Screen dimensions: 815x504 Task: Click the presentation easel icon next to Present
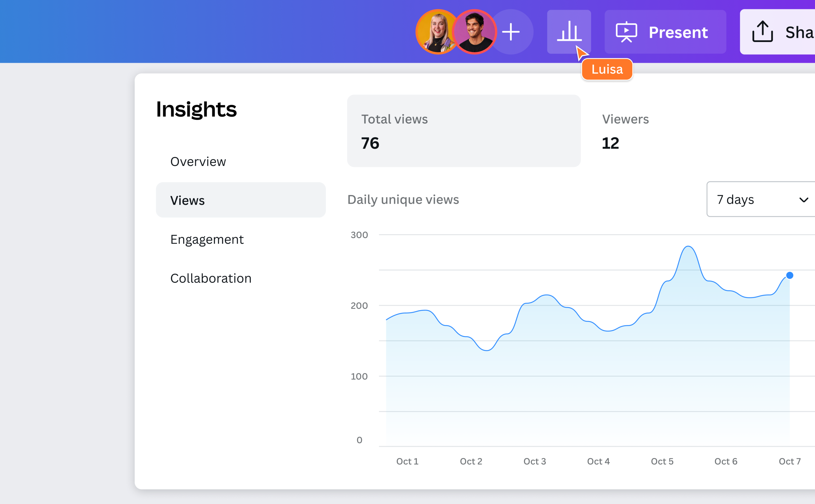click(627, 32)
